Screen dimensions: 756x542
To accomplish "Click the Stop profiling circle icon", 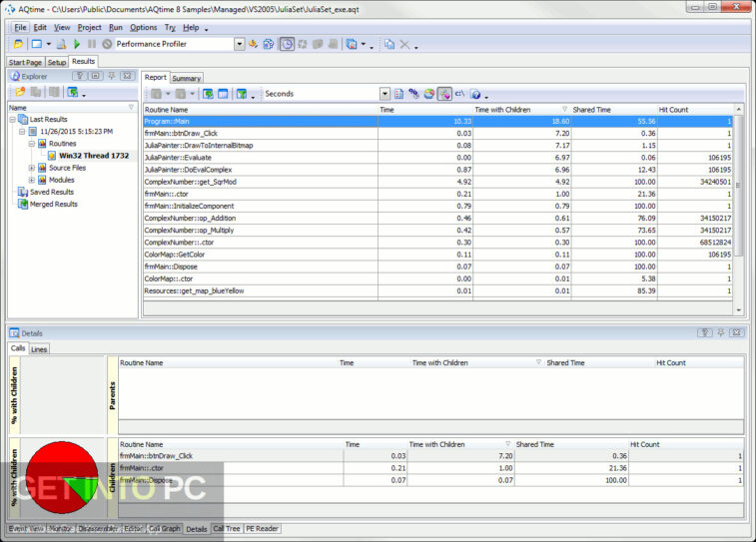I will coord(107,44).
